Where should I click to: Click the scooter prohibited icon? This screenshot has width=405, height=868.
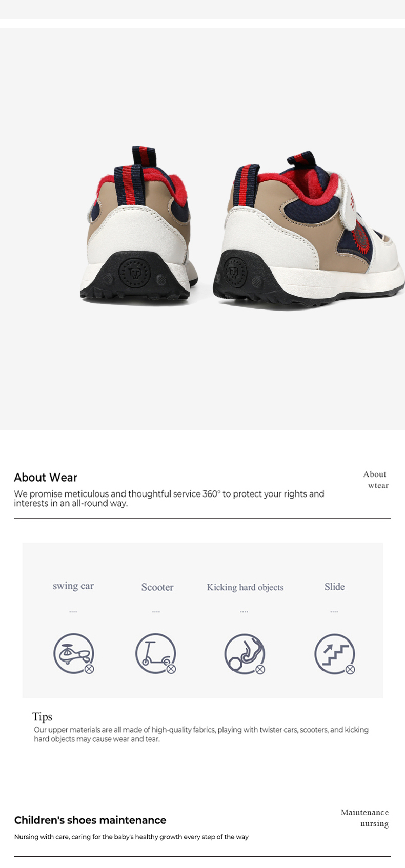click(x=156, y=654)
